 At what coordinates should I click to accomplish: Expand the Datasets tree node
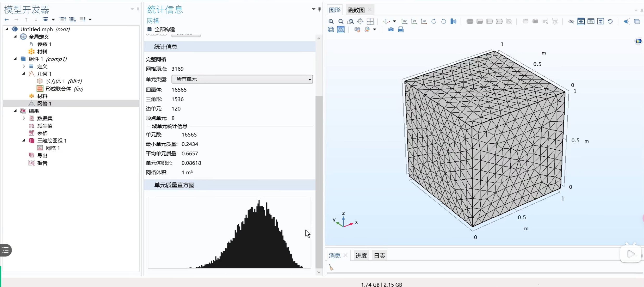[24, 118]
